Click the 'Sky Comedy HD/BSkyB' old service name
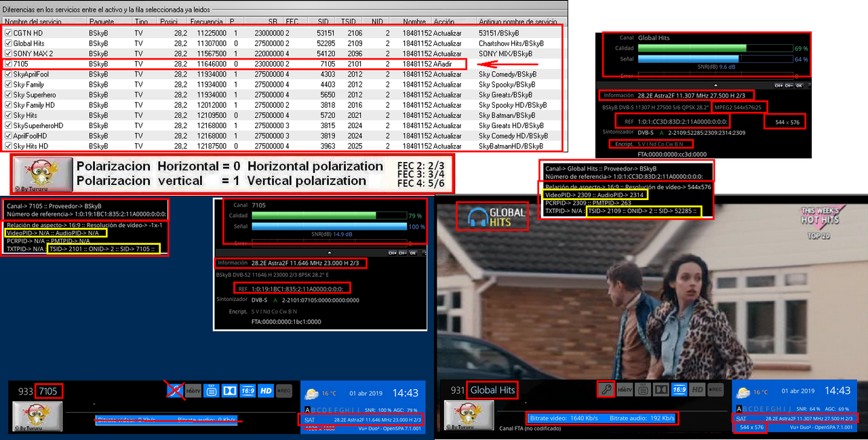 click(x=513, y=136)
